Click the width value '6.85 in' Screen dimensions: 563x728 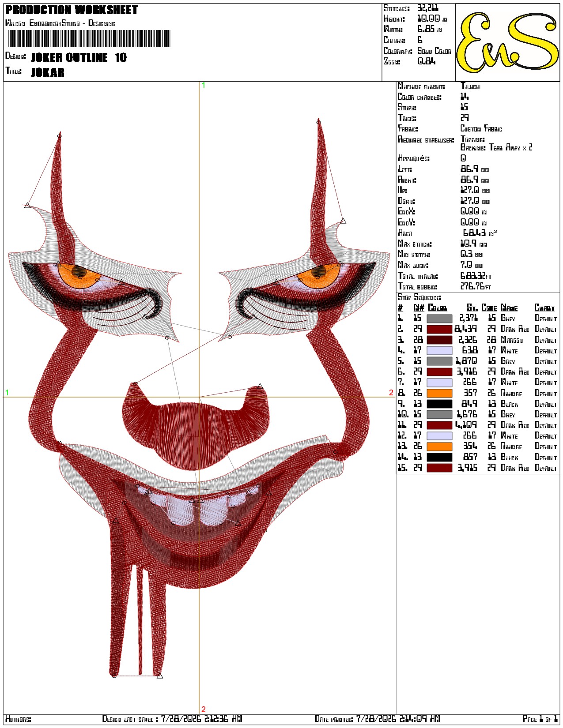click(430, 29)
